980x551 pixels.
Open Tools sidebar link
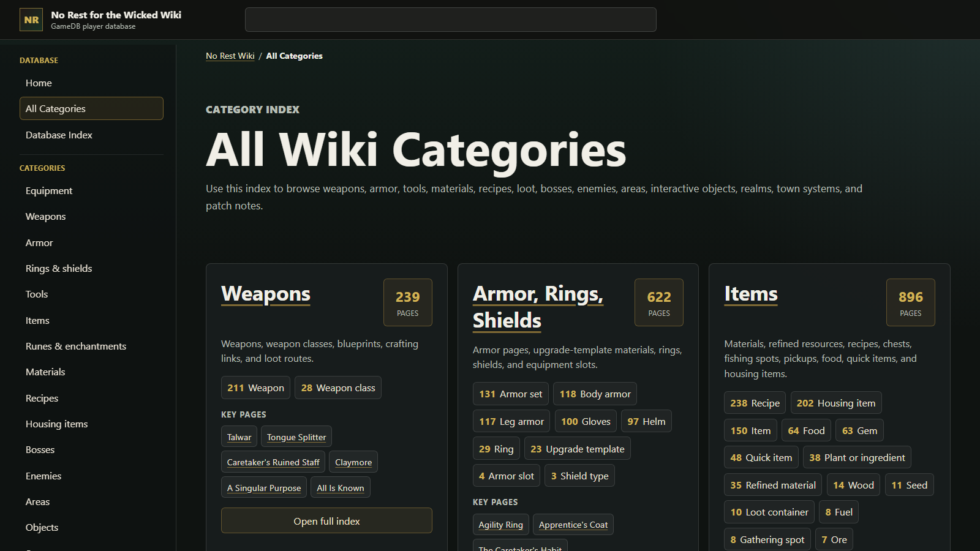91,294
